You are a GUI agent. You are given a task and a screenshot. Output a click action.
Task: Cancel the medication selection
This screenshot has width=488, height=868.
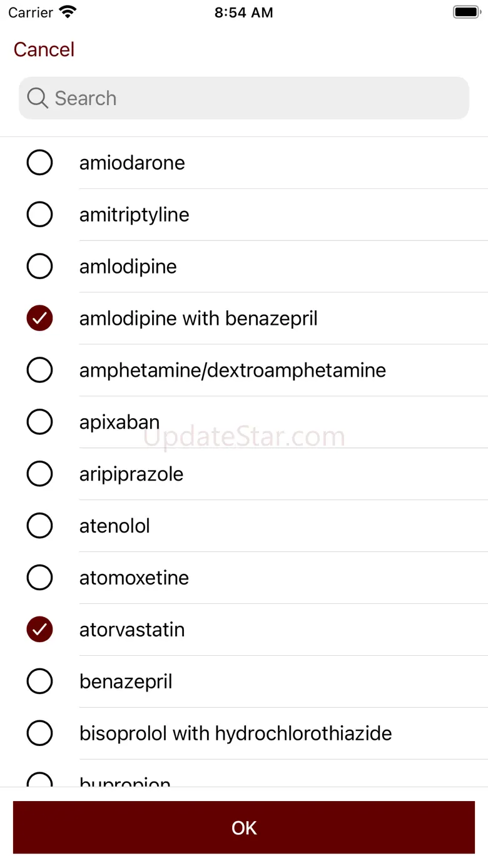click(44, 49)
